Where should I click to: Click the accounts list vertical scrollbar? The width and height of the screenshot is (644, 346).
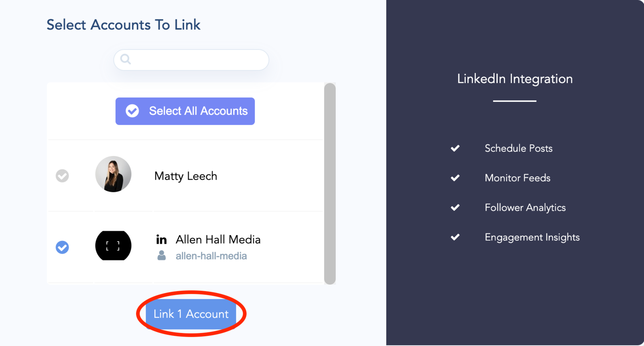click(330, 184)
